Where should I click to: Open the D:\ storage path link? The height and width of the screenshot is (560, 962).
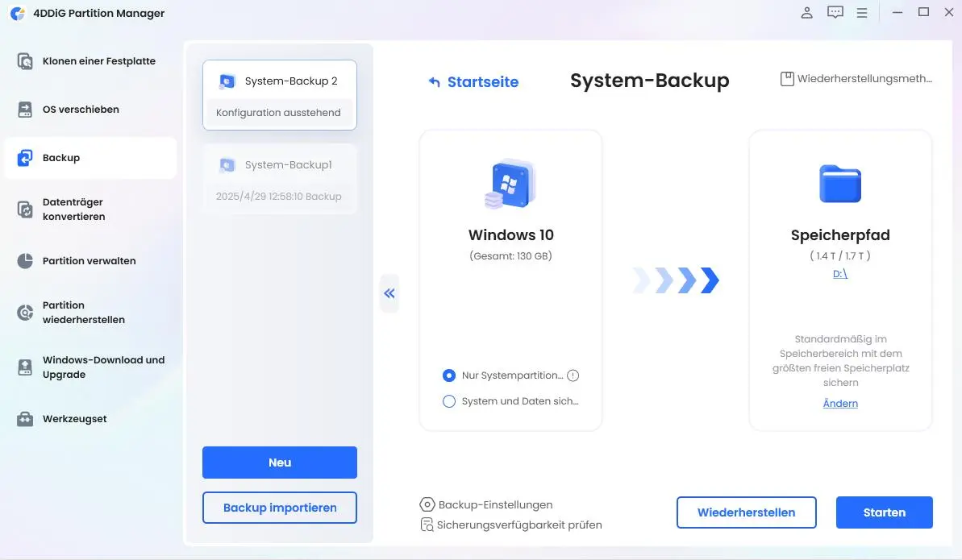[840, 274]
